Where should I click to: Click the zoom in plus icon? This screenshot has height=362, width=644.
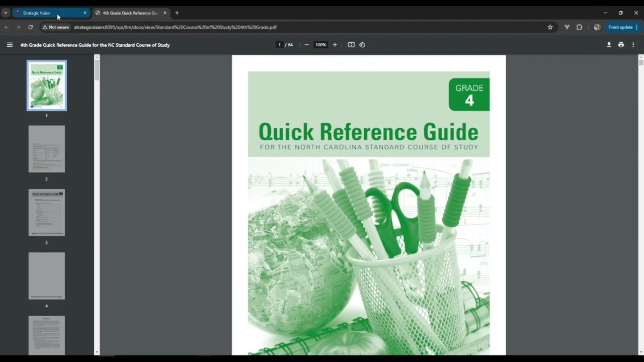click(x=335, y=45)
